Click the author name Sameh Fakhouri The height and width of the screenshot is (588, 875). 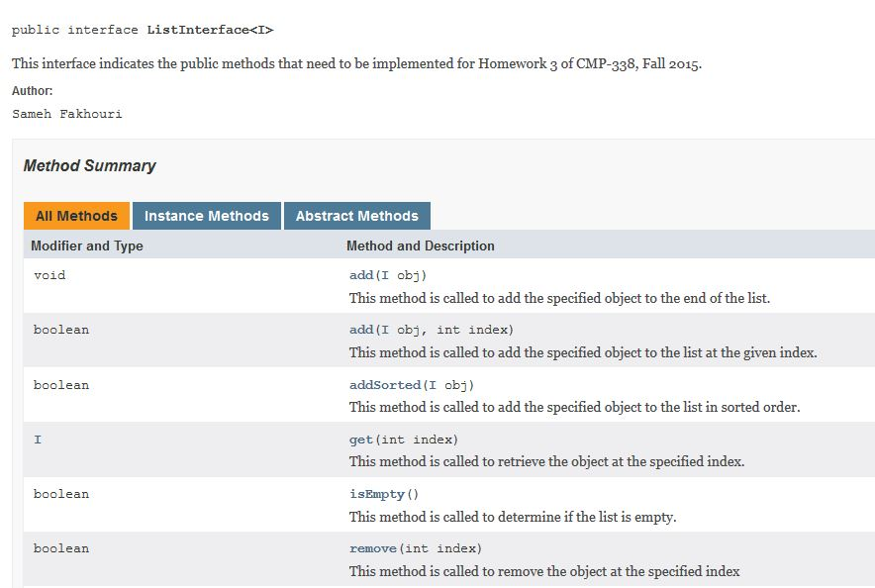[x=62, y=113]
